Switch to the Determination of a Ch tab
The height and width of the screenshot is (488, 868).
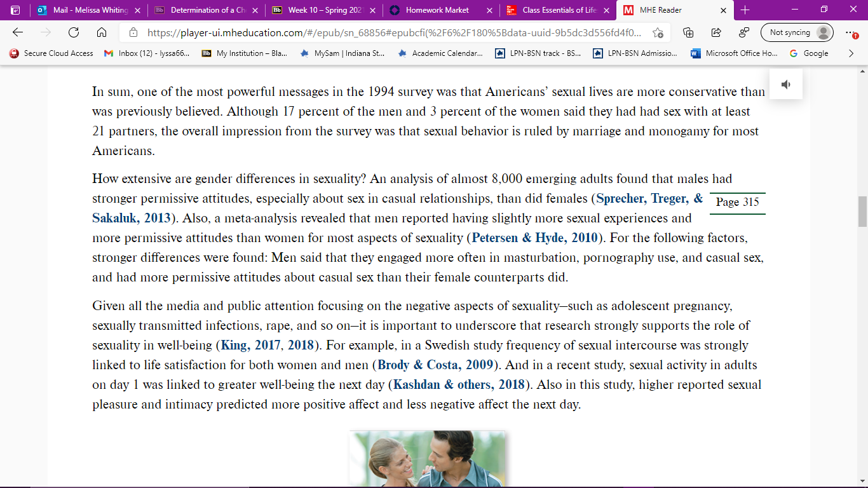(205, 10)
